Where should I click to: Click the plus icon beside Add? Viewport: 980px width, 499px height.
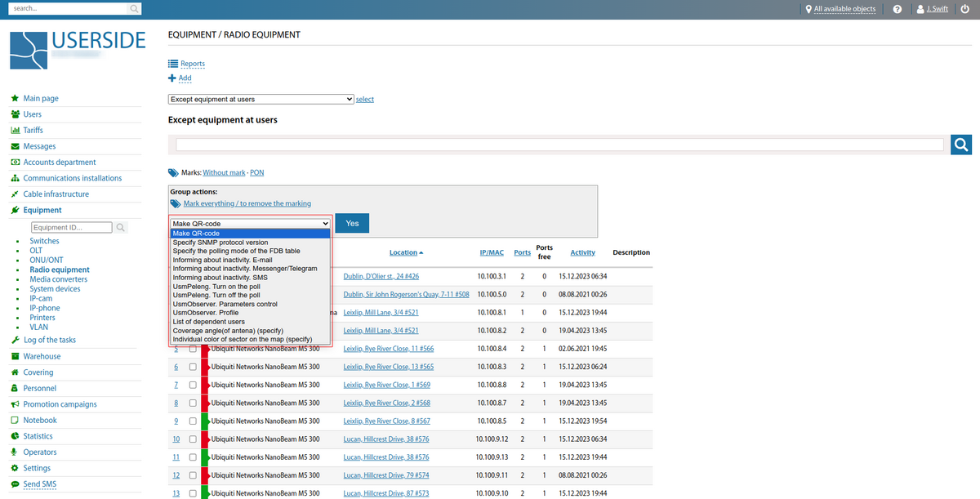pos(172,78)
